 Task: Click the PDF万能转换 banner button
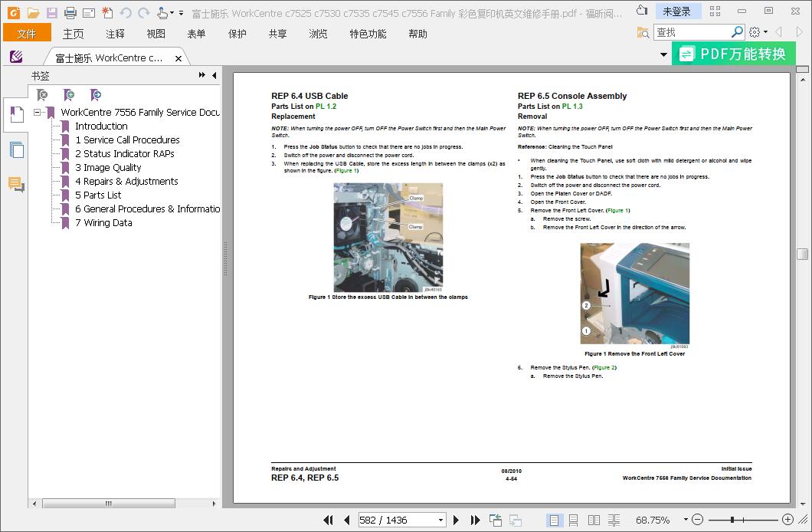[x=733, y=54]
